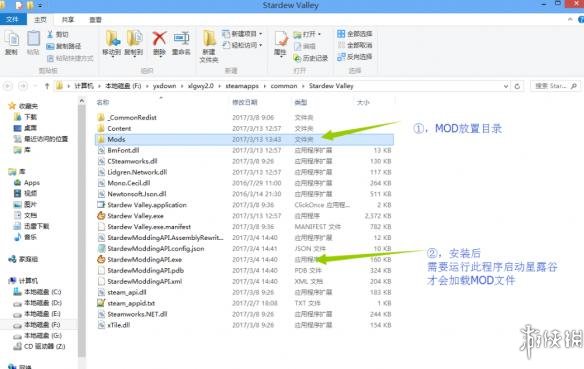Click common in the address breadcrumb

pyautogui.click(x=284, y=86)
